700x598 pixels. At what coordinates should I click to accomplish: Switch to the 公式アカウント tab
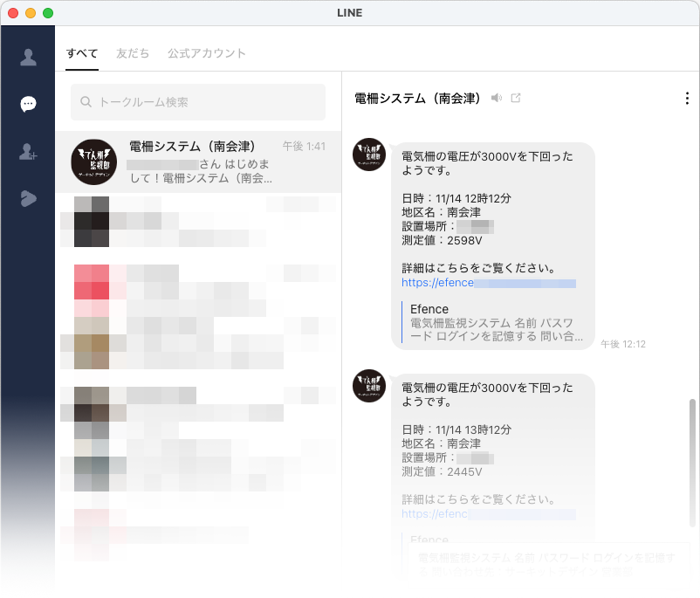(207, 53)
